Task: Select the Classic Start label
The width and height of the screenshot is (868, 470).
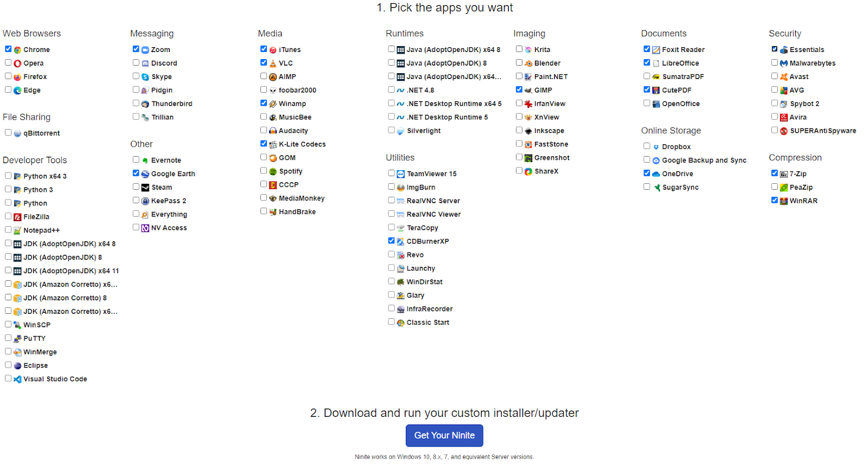Action: click(428, 323)
